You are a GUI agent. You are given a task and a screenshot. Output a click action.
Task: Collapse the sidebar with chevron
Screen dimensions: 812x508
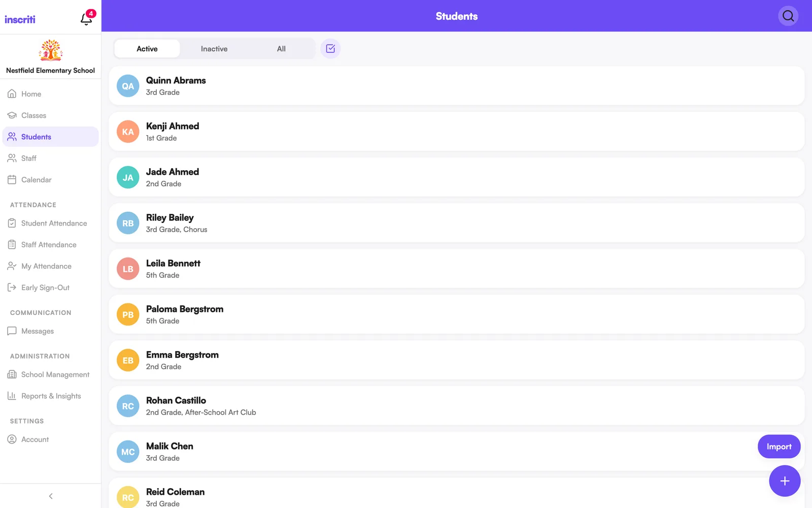(x=51, y=496)
